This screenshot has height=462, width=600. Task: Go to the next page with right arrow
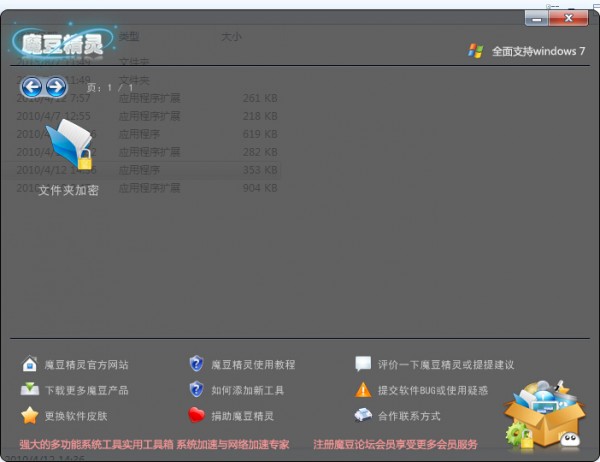point(56,87)
